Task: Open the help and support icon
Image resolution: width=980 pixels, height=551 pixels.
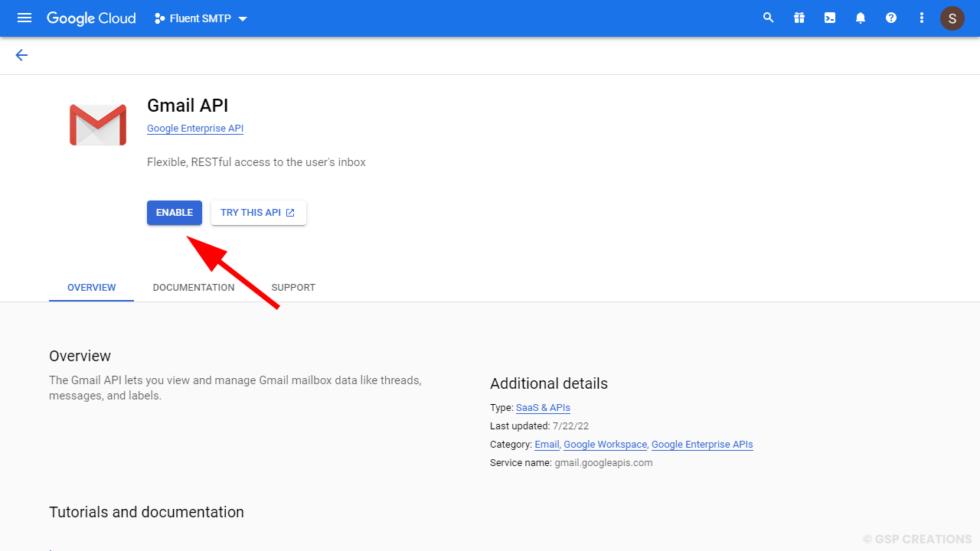Action: coord(891,18)
